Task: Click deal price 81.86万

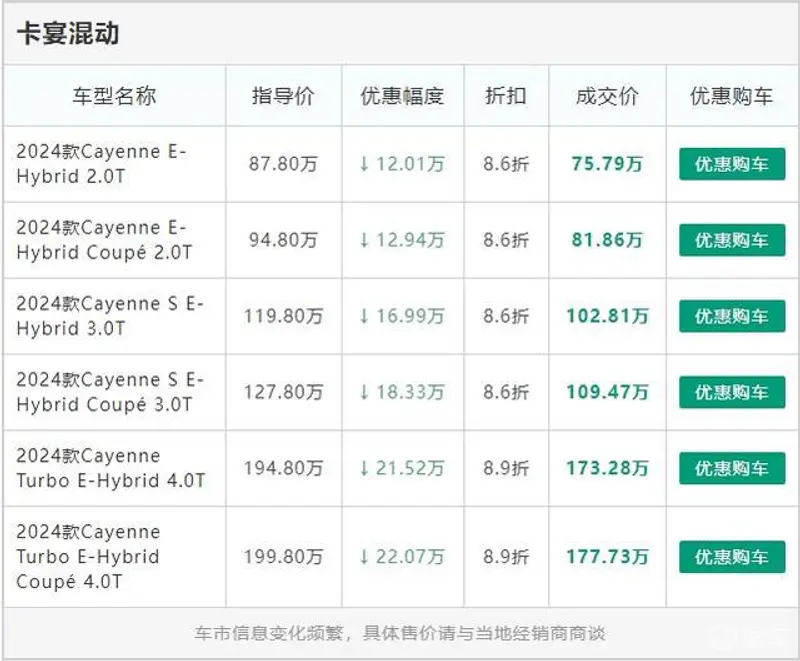Action: [x=607, y=240]
